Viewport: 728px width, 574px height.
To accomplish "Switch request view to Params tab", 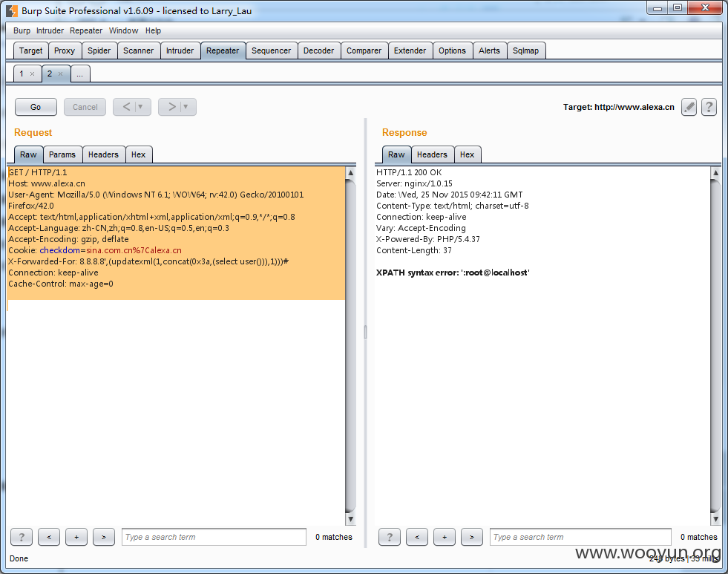I will [62, 154].
